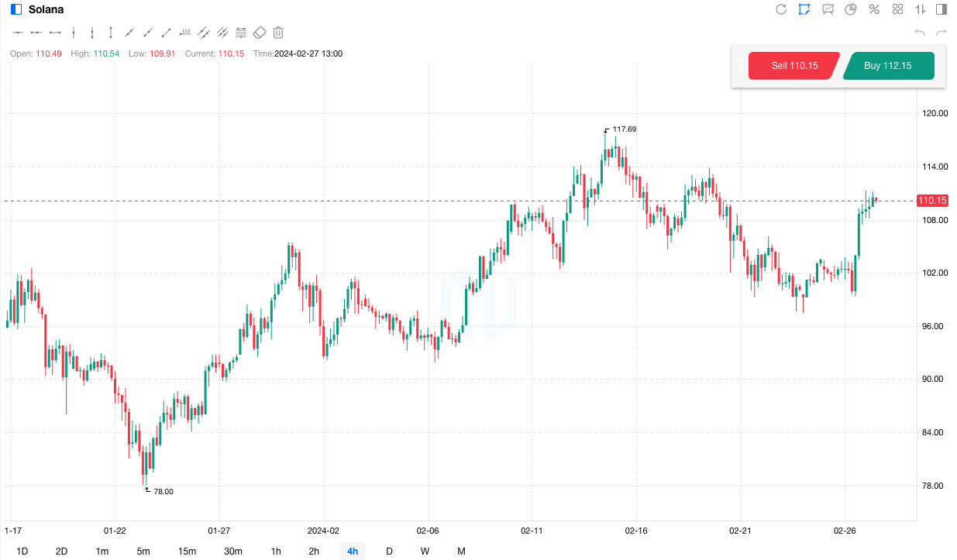The image size is (957, 560).
Task: Switch to the 15m timeframe
Action: [187, 551]
